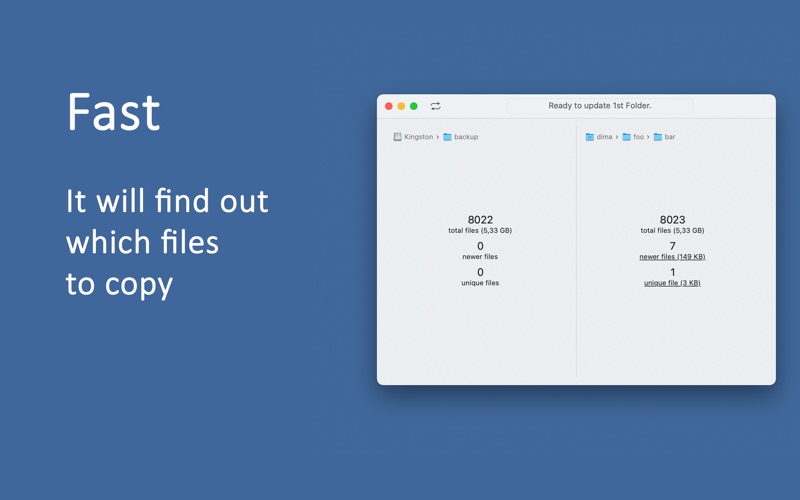Image resolution: width=800 pixels, height=500 pixels.
Task: Select Kingston in the left path
Action: (x=418, y=137)
